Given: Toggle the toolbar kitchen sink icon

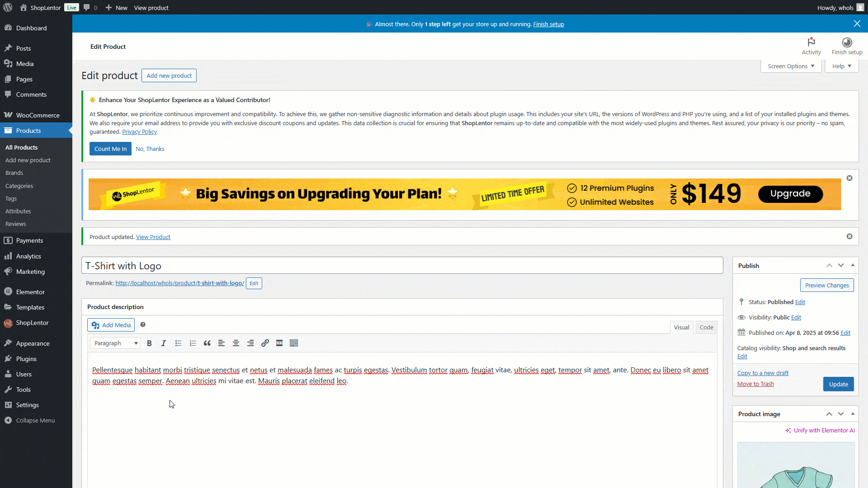Looking at the screenshot, I should pos(294,343).
